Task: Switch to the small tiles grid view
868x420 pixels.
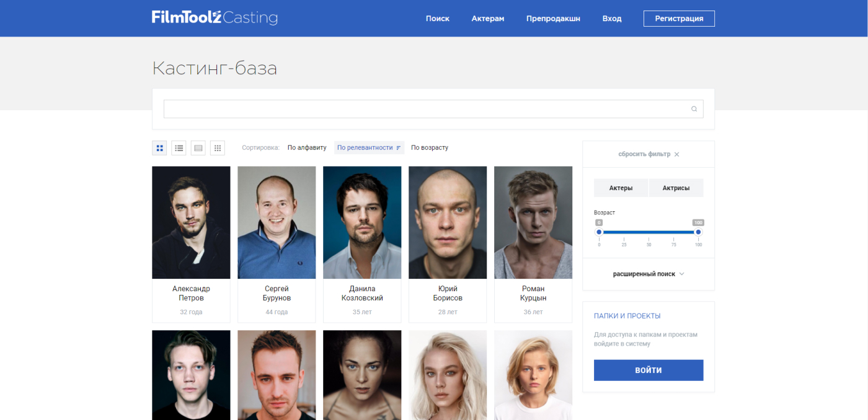Action: click(x=218, y=148)
